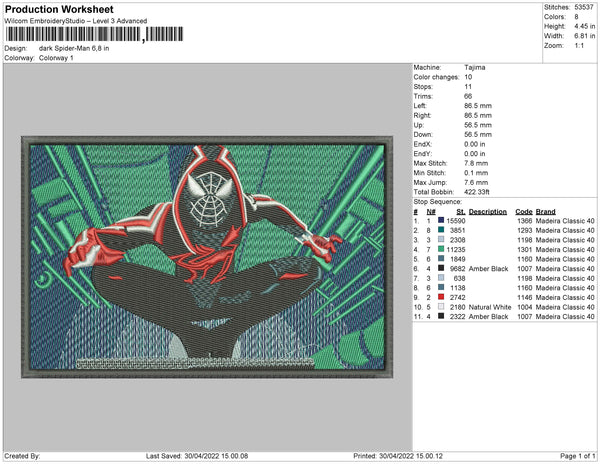Click the teal swatch in stop row 3851
The width and height of the screenshot is (600, 464).
pos(441,230)
